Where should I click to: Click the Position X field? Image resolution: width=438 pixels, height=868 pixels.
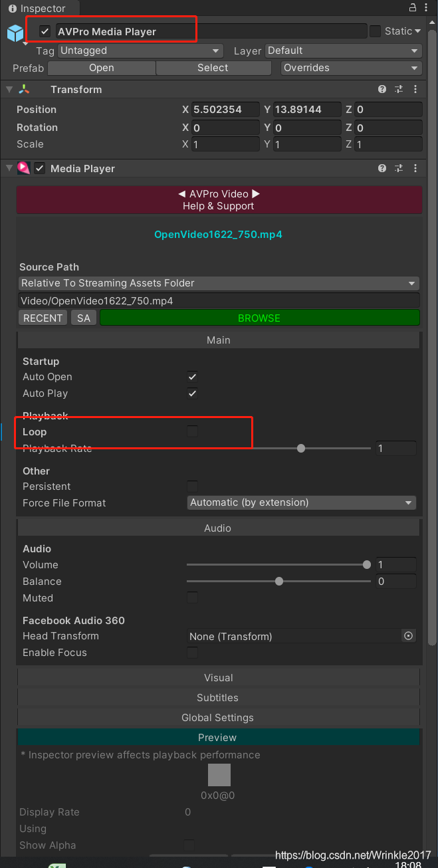(225, 110)
